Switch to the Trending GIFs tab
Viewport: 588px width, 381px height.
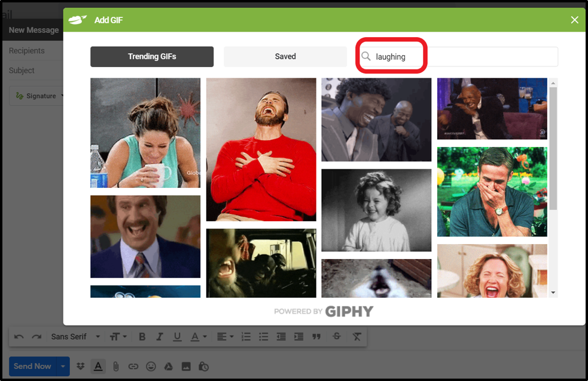click(152, 57)
